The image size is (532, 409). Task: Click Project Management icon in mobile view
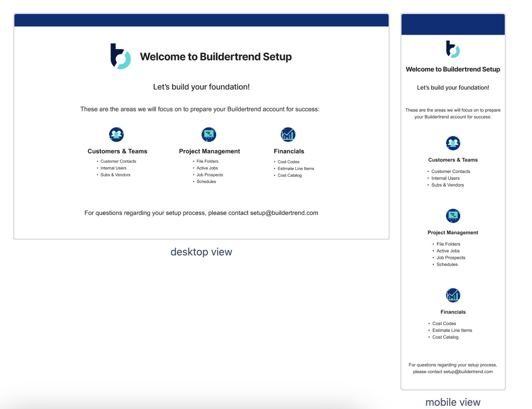coord(453,216)
